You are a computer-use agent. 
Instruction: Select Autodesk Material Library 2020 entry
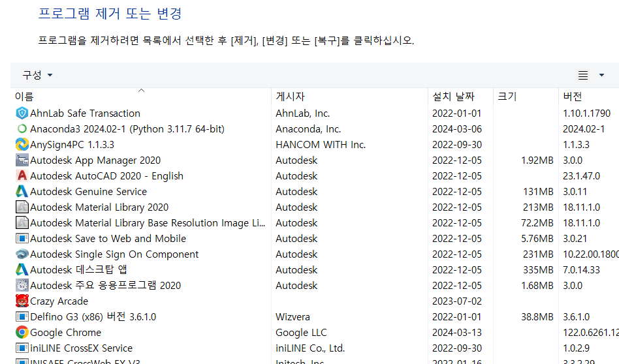[99, 207]
